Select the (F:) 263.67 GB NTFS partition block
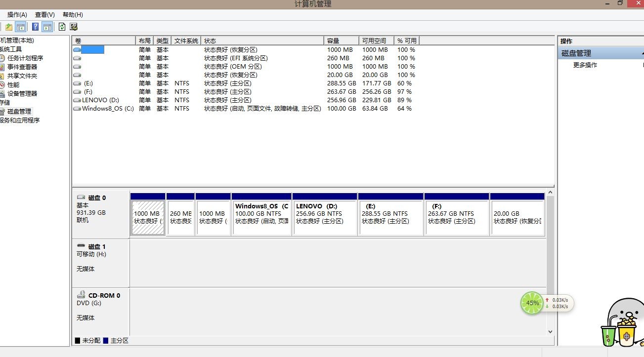The width and height of the screenshot is (644, 357). tap(457, 214)
